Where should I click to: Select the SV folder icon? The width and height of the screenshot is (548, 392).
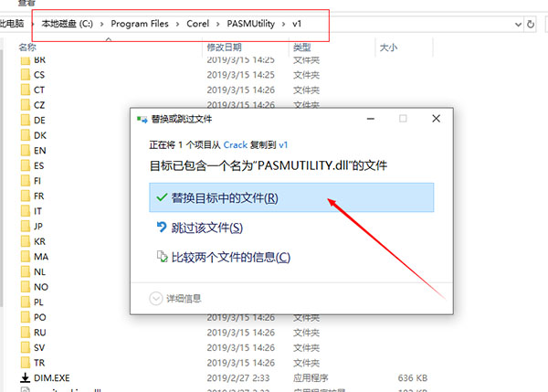click(x=26, y=347)
